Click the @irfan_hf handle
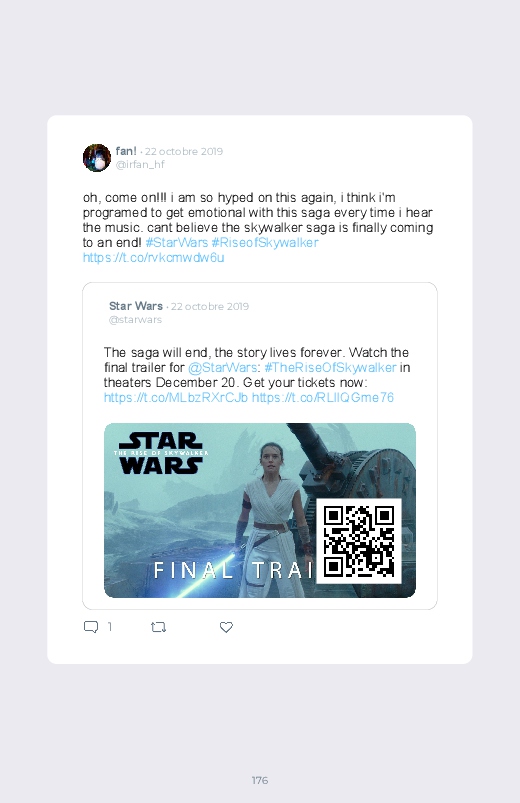The height and width of the screenshot is (803, 520). pos(140,164)
